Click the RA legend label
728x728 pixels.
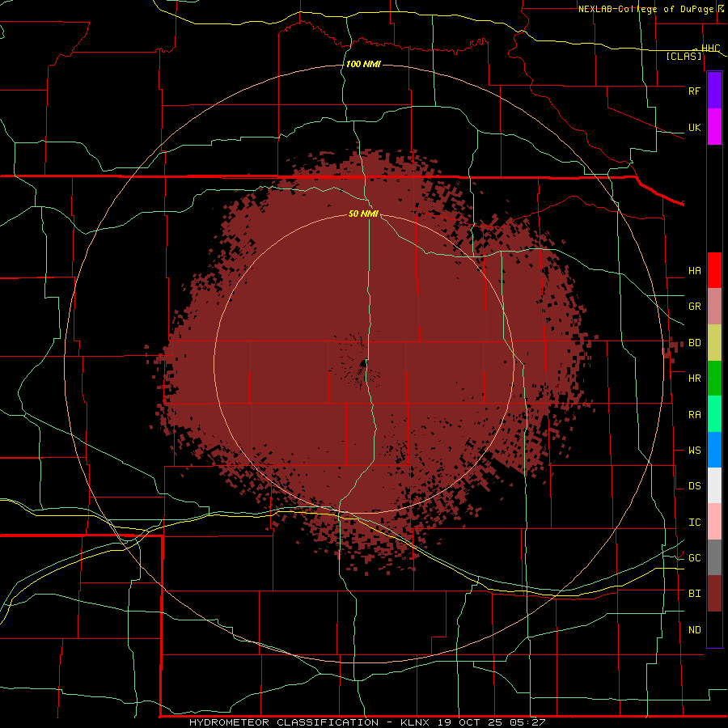coord(694,415)
